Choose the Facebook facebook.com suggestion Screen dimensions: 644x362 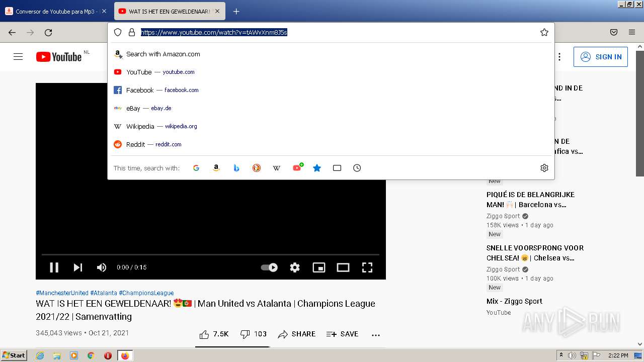pyautogui.click(x=331, y=90)
